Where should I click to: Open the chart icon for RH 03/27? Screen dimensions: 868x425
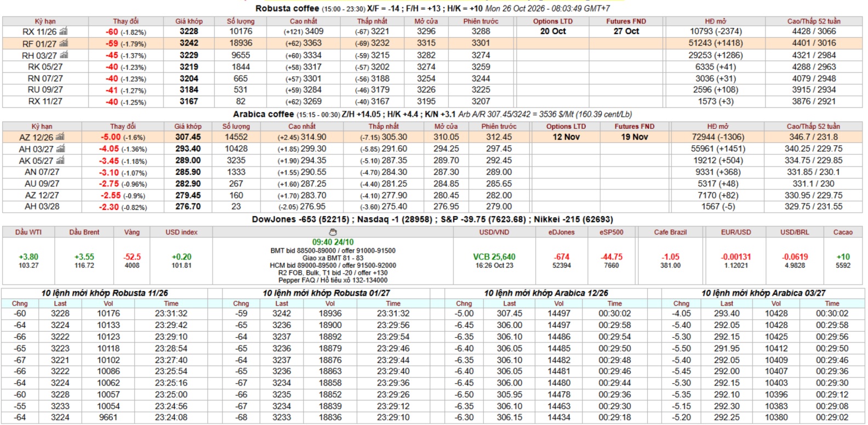[64, 55]
